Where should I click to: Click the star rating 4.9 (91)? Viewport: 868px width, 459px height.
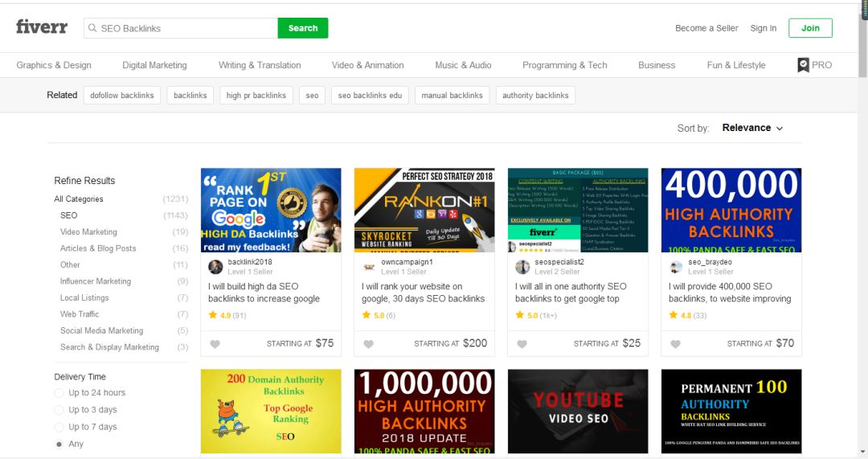point(227,315)
